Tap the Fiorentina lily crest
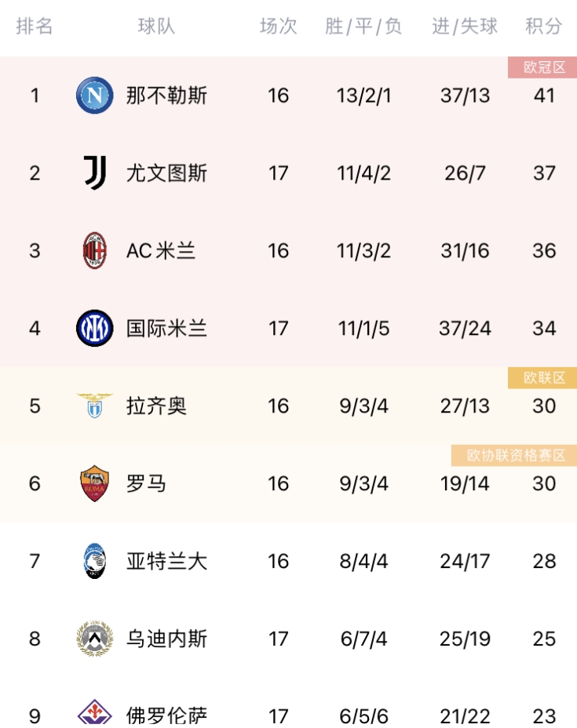The width and height of the screenshot is (577, 728). [95, 712]
